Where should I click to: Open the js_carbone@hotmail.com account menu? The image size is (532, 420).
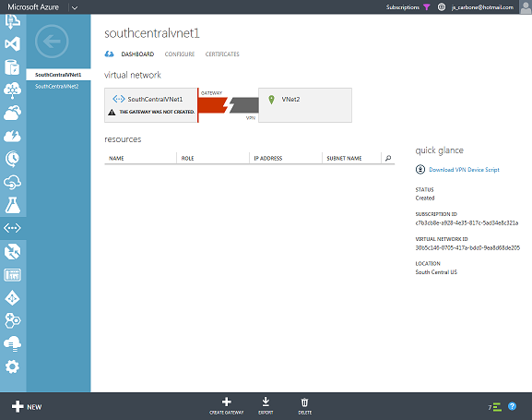(482, 7)
